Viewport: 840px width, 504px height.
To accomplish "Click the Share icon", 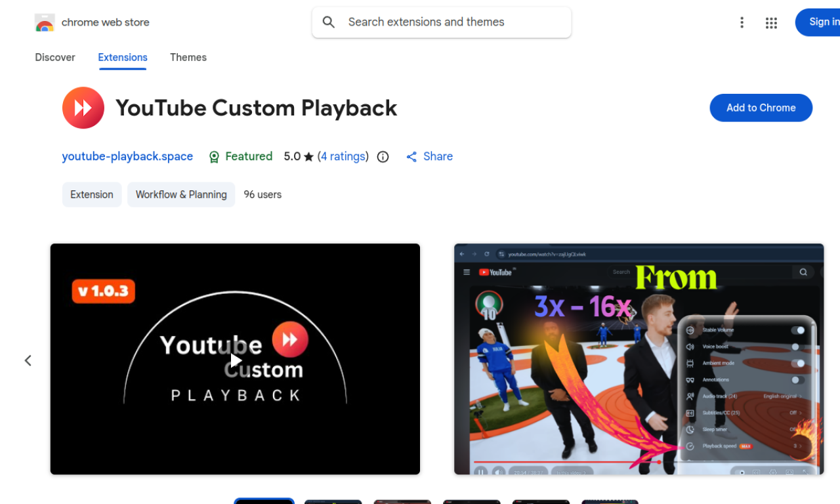I will 411,156.
